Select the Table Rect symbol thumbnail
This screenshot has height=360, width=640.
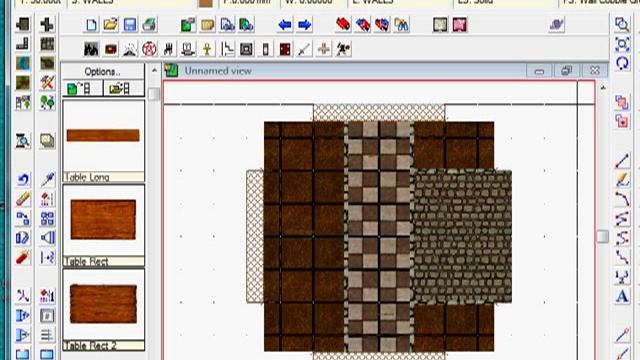pos(103,225)
